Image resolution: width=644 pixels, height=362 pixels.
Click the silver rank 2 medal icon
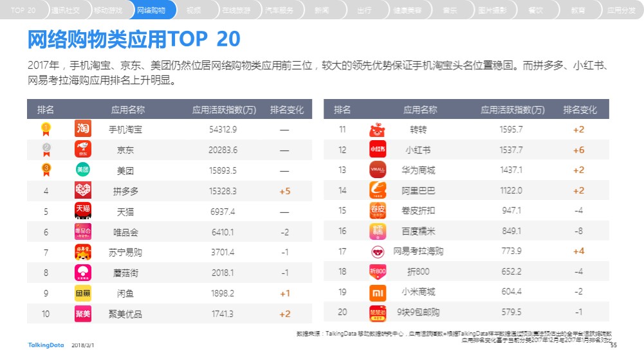[x=46, y=150]
